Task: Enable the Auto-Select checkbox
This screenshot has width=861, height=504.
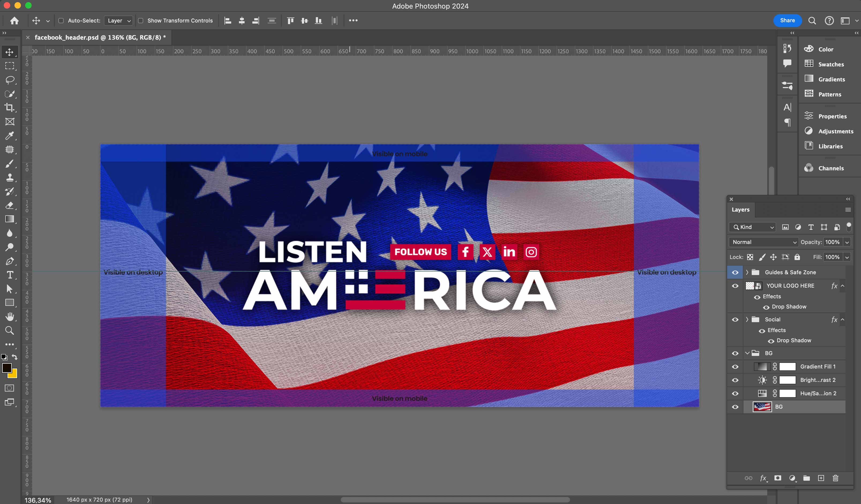Action: (x=61, y=21)
